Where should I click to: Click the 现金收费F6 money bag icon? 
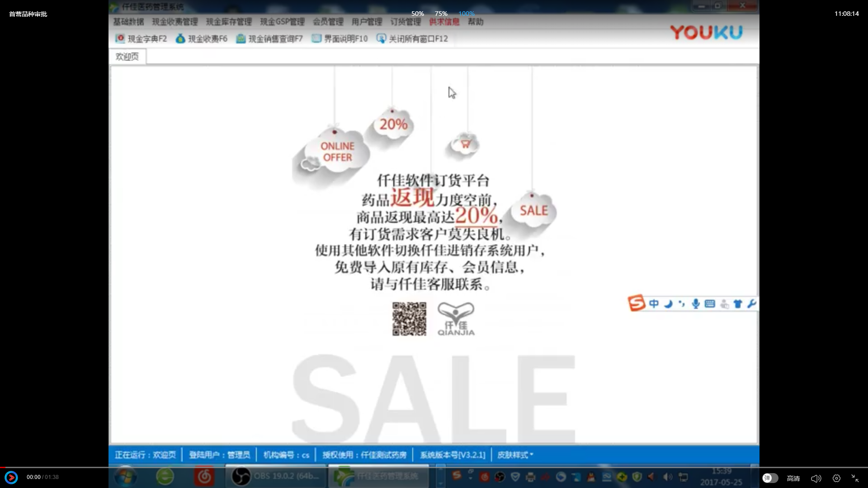[180, 38]
